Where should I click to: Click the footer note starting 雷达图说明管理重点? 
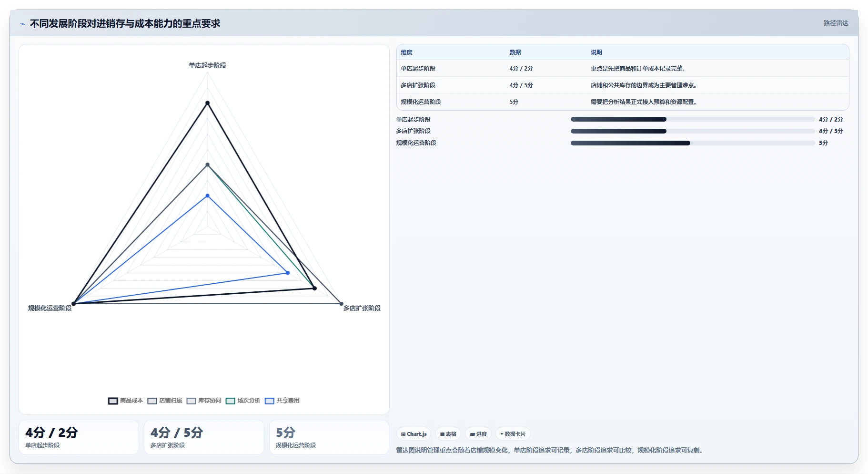coord(551,450)
